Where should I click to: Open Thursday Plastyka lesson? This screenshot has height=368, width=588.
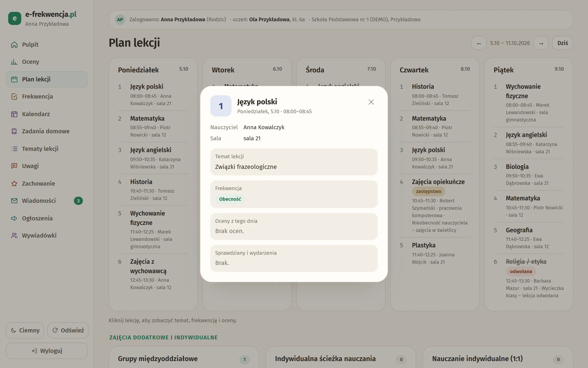pyautogui.click(x=435, y=253)
